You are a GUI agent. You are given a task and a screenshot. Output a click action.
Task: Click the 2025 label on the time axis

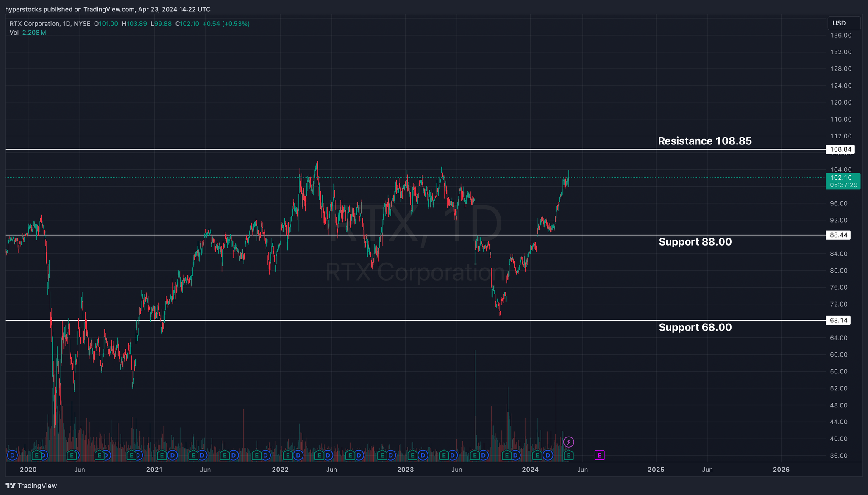[x=656, y=470]
